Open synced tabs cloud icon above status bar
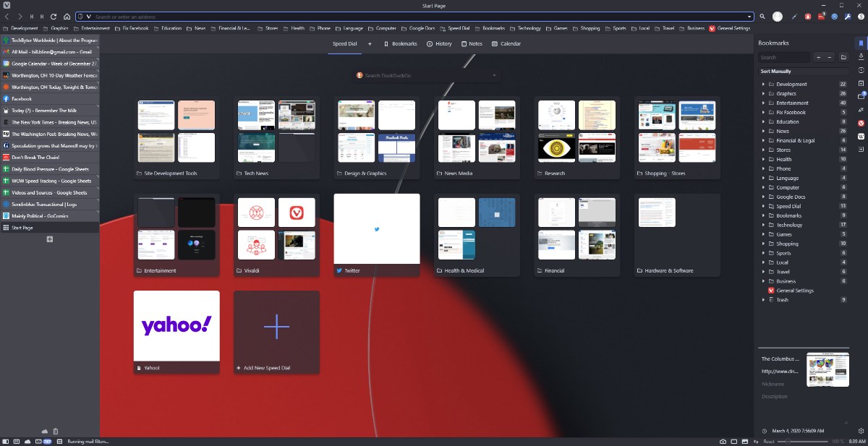 tap(45, 432)
